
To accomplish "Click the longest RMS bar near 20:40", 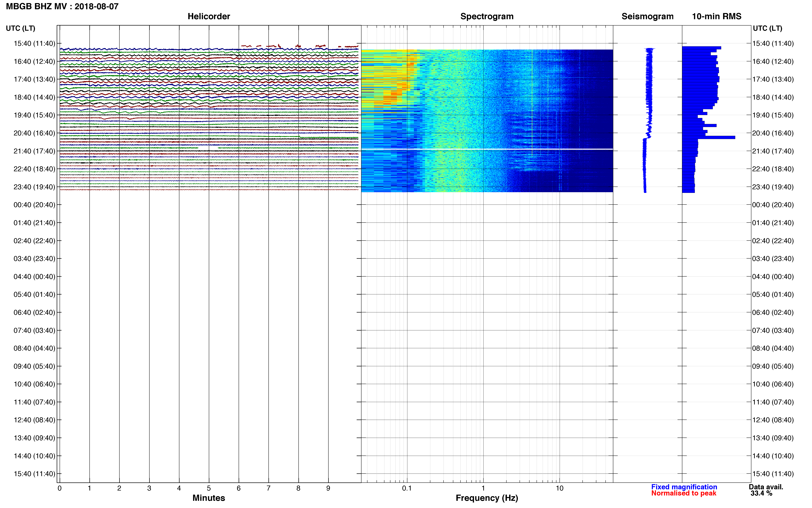I will (709, 137).
